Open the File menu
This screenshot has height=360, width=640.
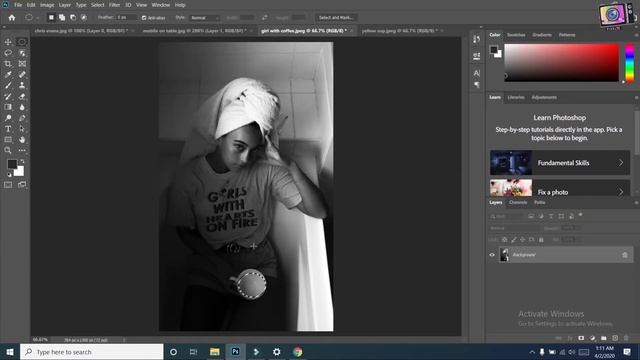coord(18,5)
